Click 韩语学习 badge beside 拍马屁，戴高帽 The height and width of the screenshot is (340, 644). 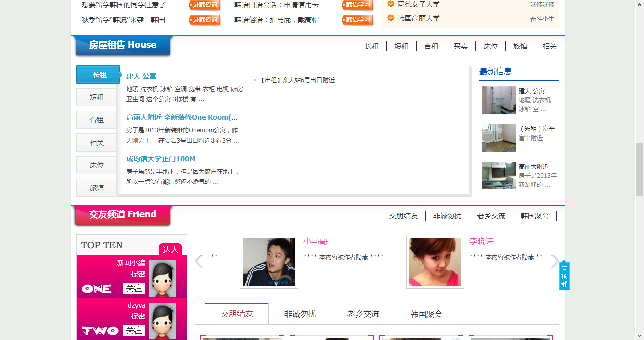click(x=358, y=20)
